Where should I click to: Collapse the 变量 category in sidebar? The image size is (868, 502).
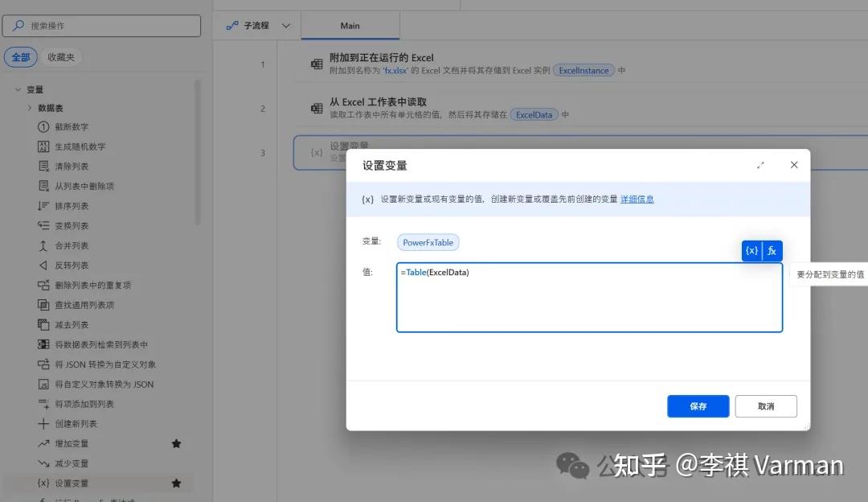(18, 88)
